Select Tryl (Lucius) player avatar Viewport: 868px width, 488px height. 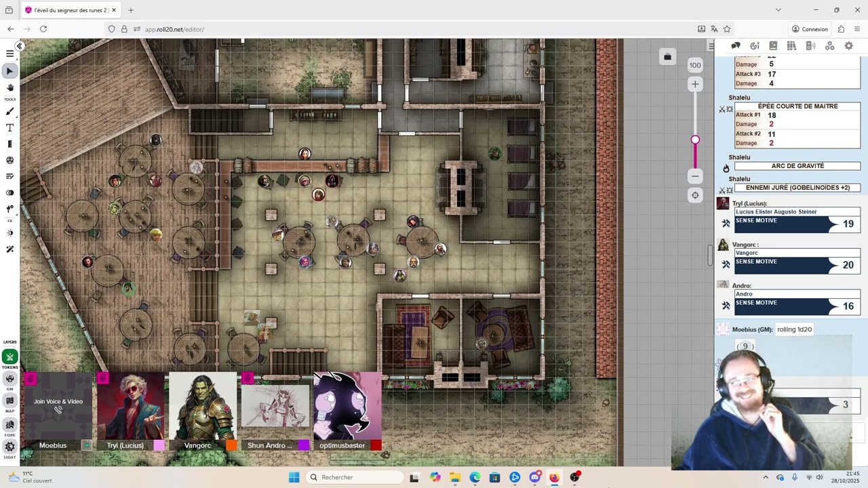[131, 405]
